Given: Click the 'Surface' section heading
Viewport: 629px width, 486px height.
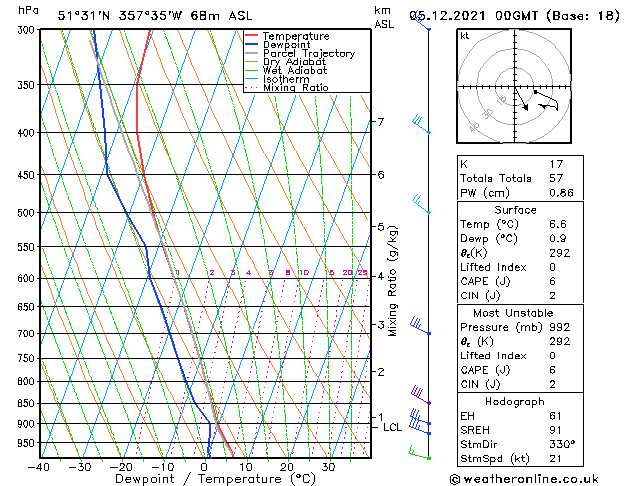Looking at the screenshot, I should (x=515, y=210).
